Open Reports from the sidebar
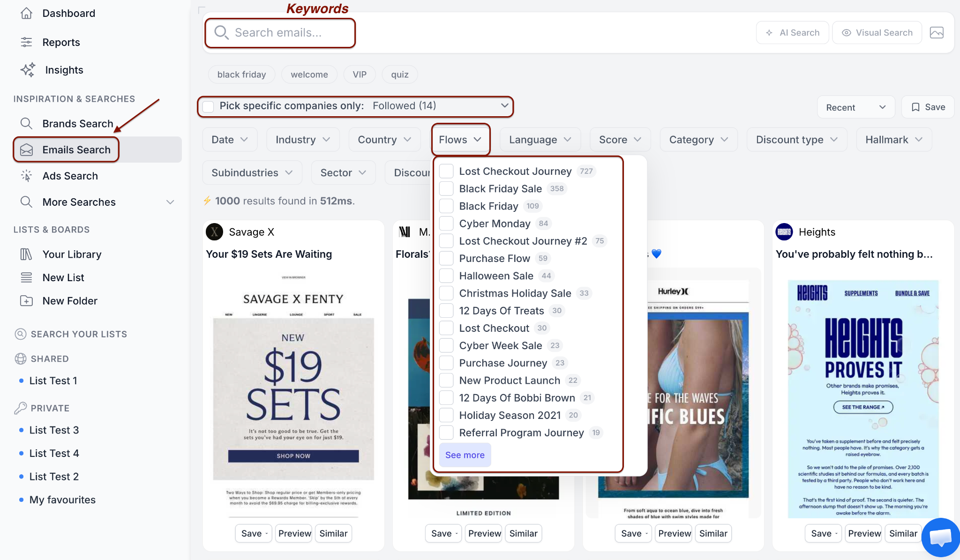The height and width of the screenshot is (560, 960). [61, 42]
